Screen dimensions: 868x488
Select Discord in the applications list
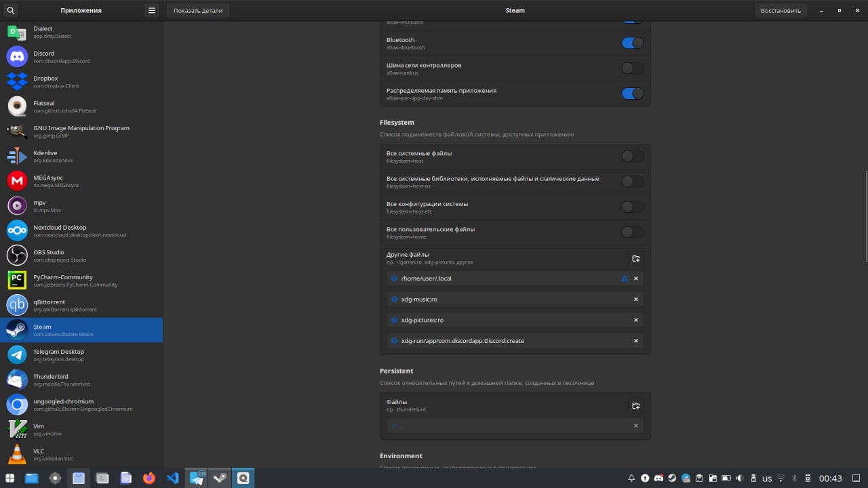(81, 57)
